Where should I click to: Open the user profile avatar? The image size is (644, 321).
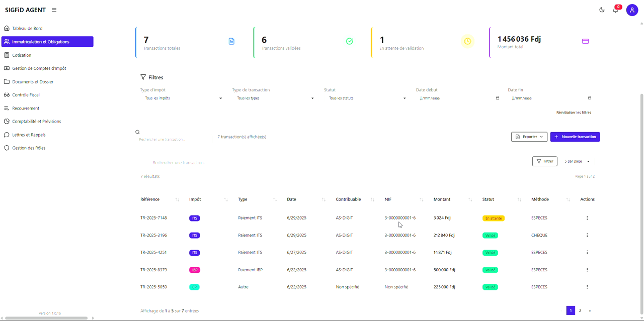point(632,10)
